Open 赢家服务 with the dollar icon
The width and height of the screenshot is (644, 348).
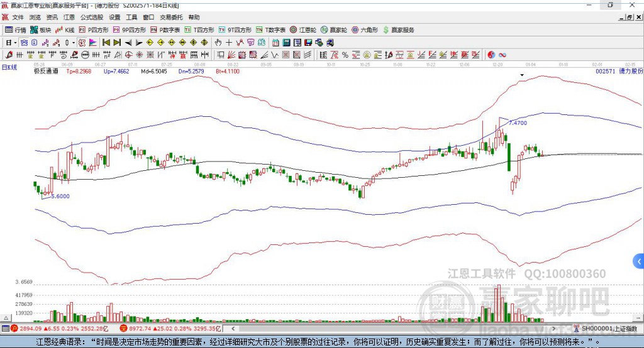click(398, 30)
